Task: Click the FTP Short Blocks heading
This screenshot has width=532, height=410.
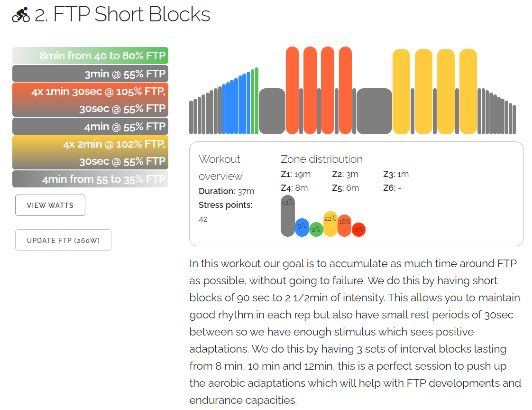Action: click(x=131, y=15)
